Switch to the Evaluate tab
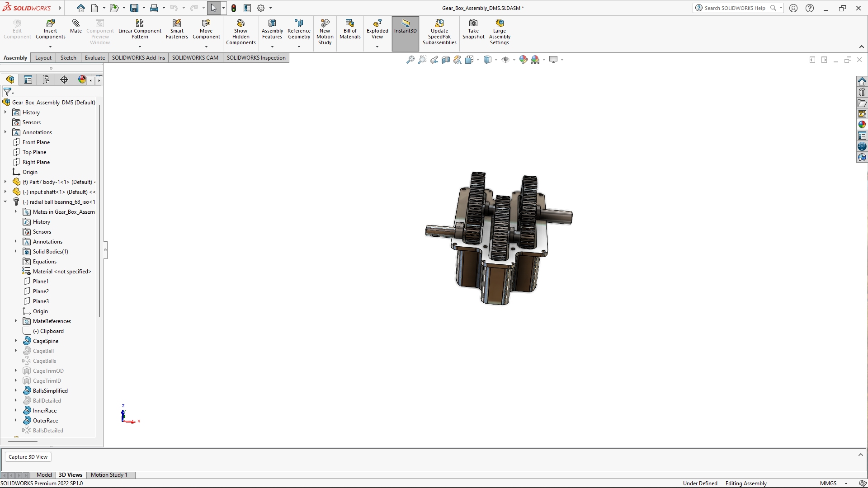868x488 pixels. point(94,58)
